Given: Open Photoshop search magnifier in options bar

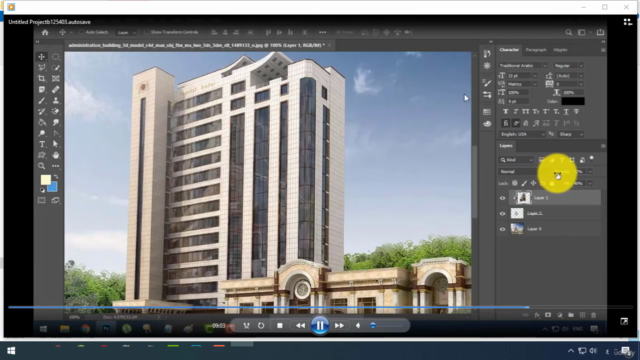Looking at the screenshot, I should 569,32.
